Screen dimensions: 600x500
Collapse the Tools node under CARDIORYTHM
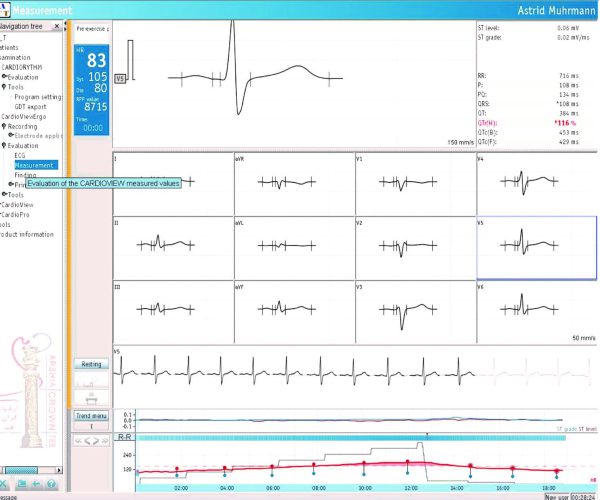(4, 86)
